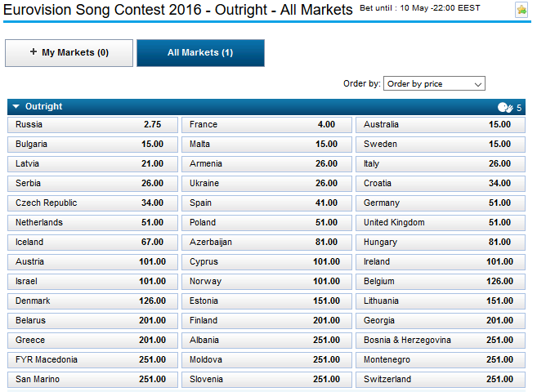
Task: Choose Sweden outright selection
Action: click(x=439, y=145)
